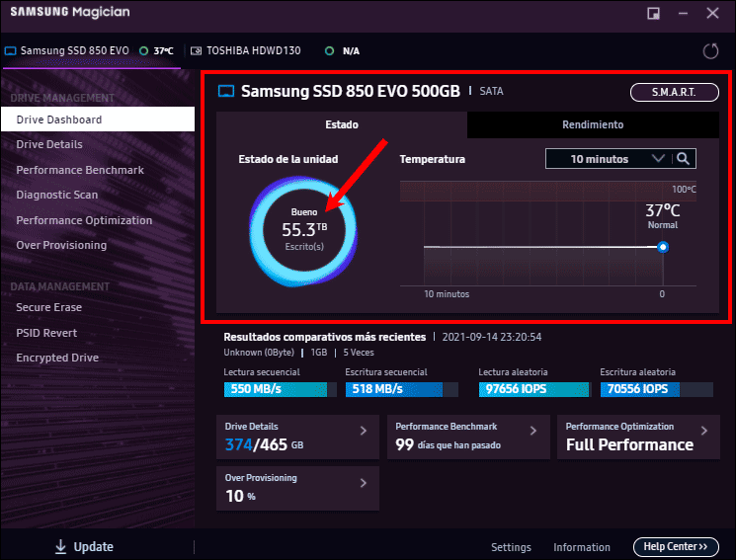736x560 pixels.
Task: Click the Estado de la unidad label
Action: click(288, 159)
